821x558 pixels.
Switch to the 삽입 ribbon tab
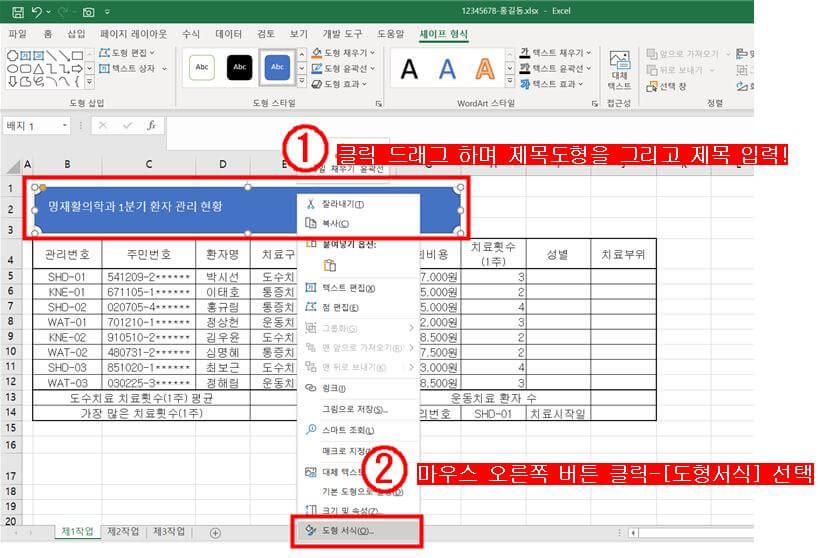(76, 34)
